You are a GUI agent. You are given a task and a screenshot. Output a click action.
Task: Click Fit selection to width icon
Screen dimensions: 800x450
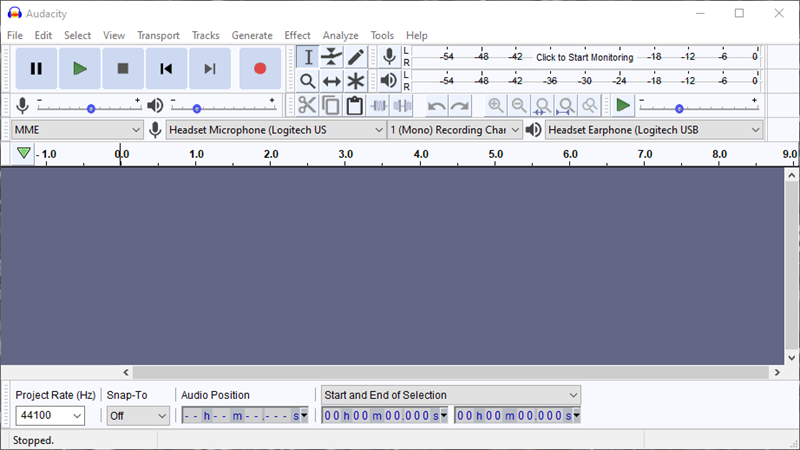[542, 106]
